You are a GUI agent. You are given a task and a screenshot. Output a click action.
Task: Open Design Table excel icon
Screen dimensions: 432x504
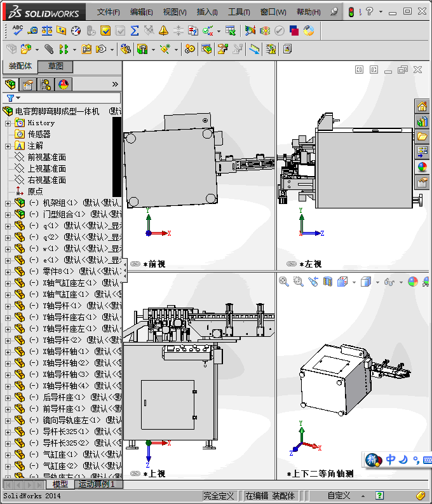(x=230, y=31)
